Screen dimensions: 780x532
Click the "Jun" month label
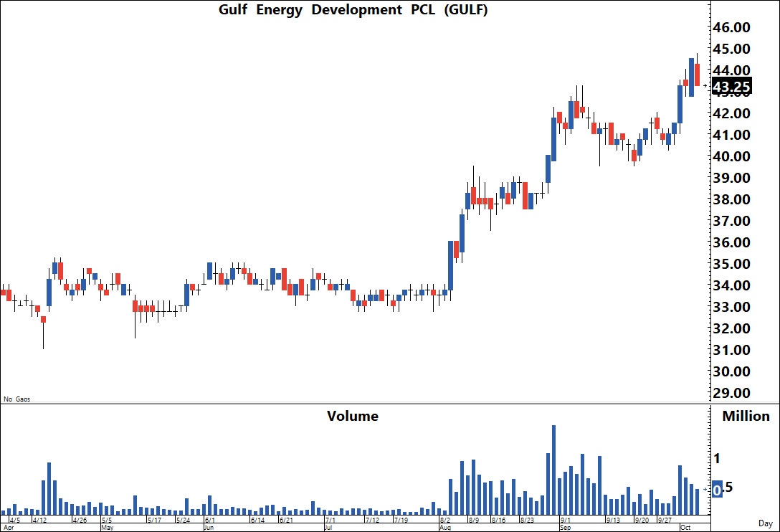209,528
